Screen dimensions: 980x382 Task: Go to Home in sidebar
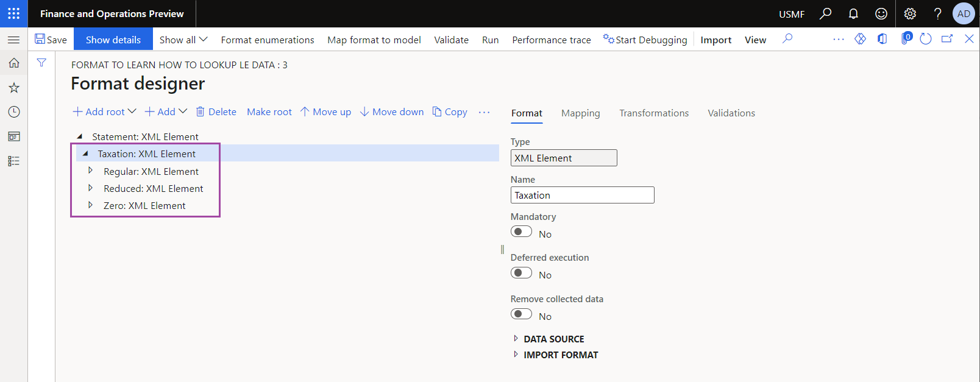point(13,63)
